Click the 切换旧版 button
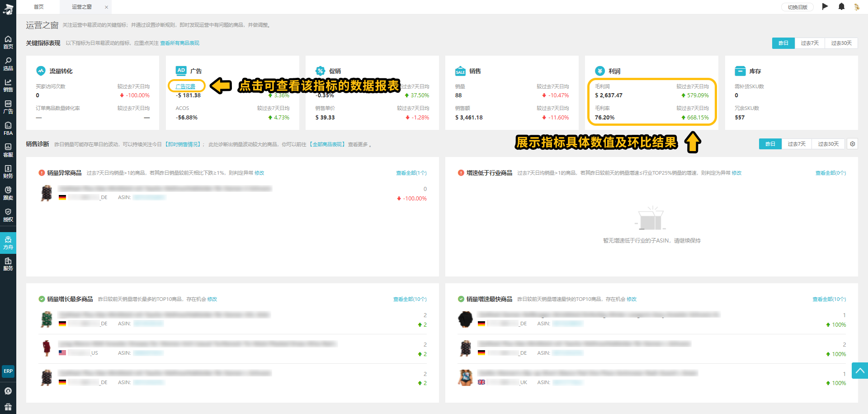This screenshot has width=868, height=414. click(797, 7)
